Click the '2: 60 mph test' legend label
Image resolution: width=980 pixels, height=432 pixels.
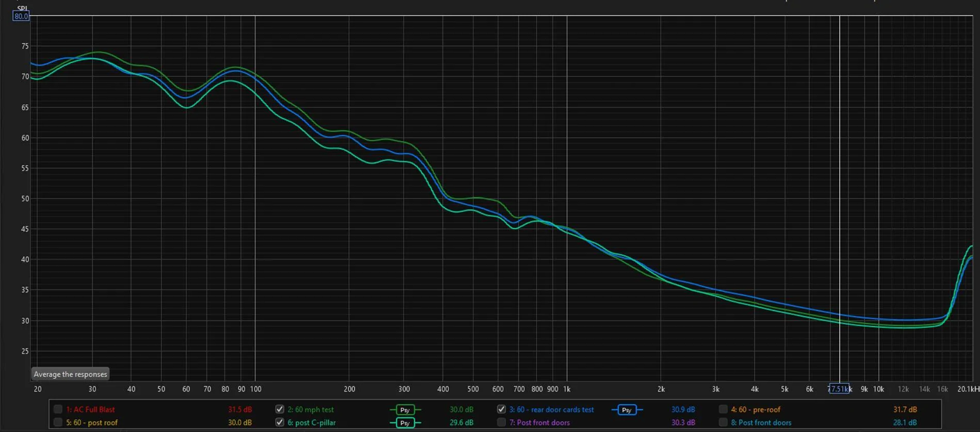(x=311, y=409)
